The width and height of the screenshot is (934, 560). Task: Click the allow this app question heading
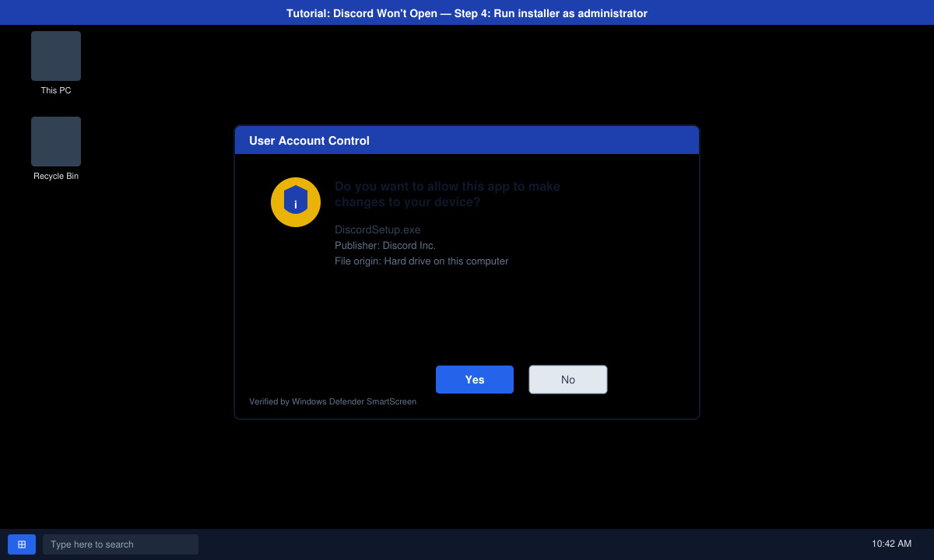[x=448, y=194]
